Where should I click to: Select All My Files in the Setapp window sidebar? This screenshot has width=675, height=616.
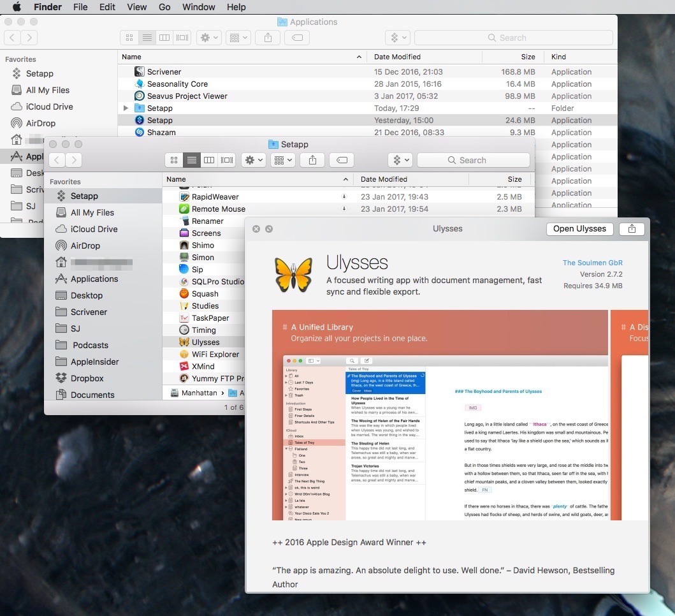click(x=103, y=212)
